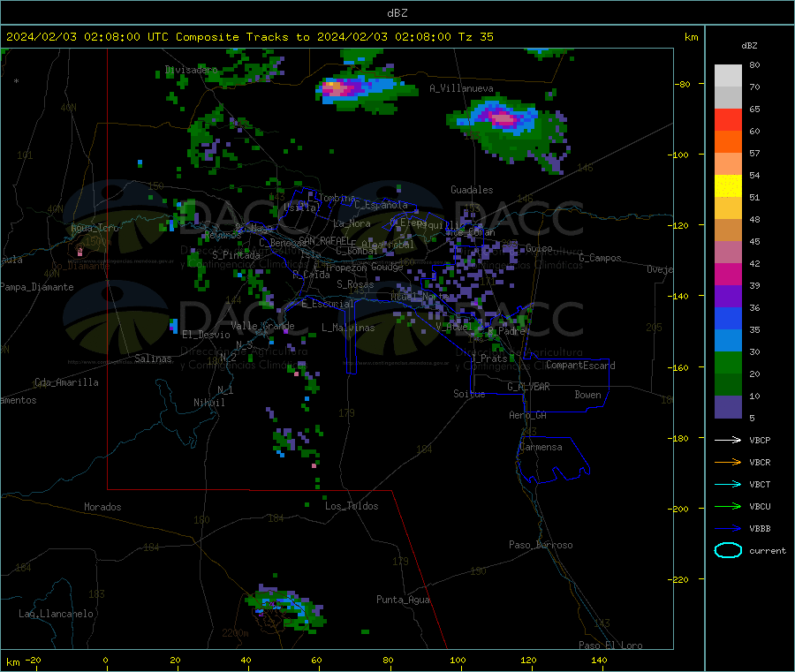
Task: Click the 'S_Rosas' map label
Action: tap(355, 284)
